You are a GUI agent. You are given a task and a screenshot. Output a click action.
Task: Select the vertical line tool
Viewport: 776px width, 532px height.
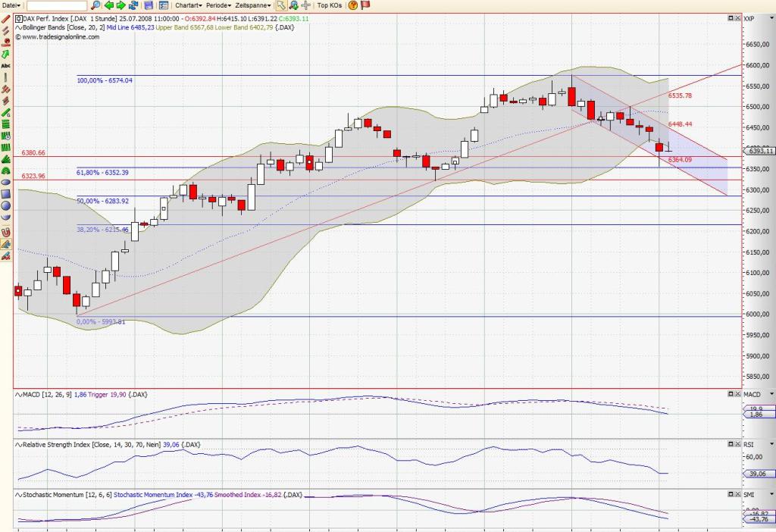(6, 77)
